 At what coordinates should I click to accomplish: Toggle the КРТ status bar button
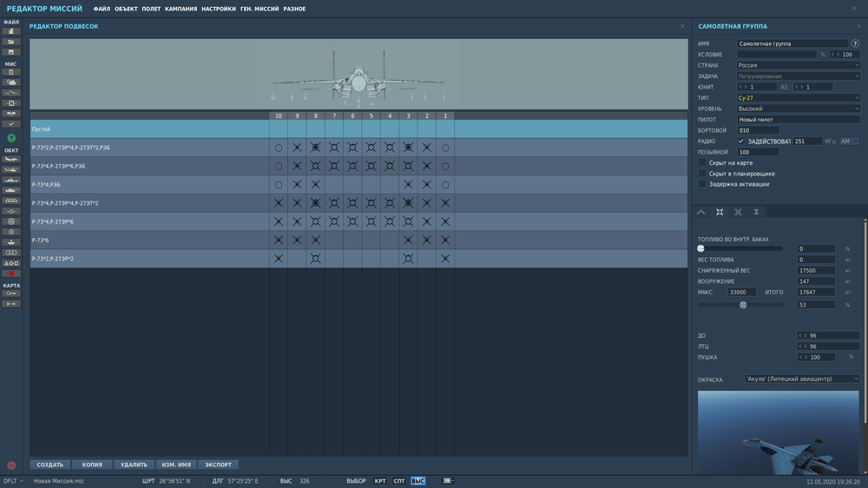pyautogui.click(x=380, y=481)
